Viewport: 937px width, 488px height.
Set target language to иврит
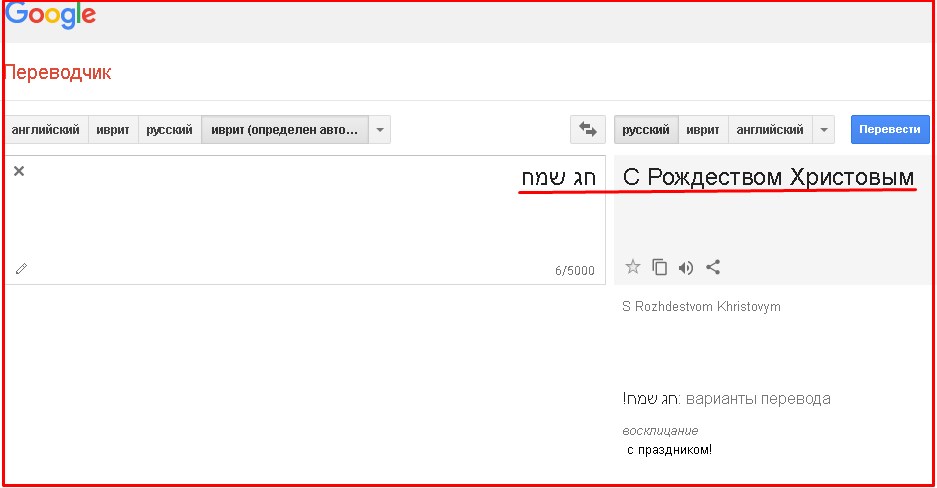click(703, 130)
